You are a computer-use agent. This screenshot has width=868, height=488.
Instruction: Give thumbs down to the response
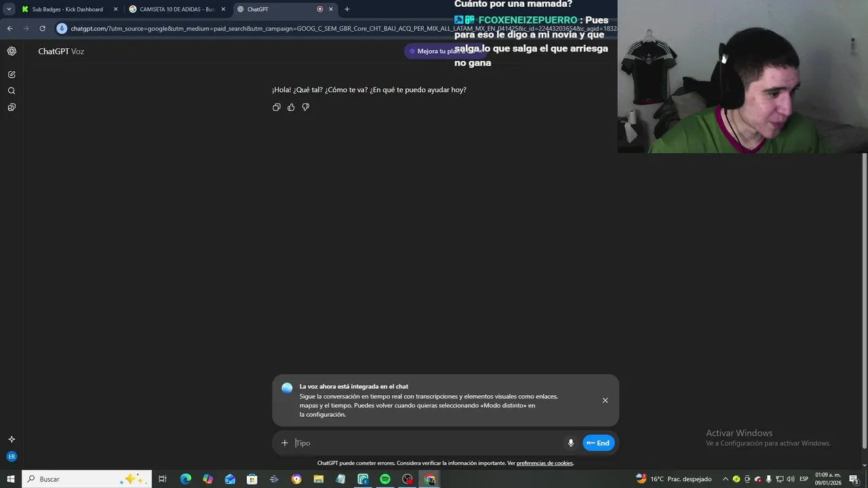click(x=306, y=107)
